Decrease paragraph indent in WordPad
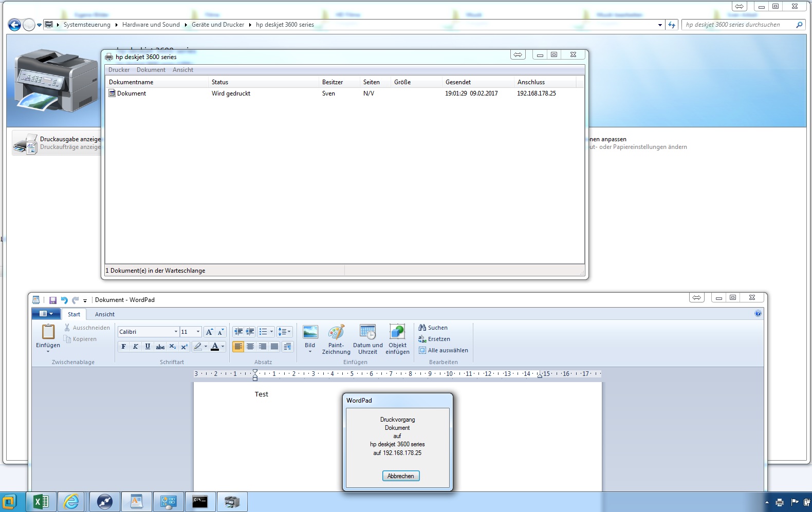 coord(238,332)
